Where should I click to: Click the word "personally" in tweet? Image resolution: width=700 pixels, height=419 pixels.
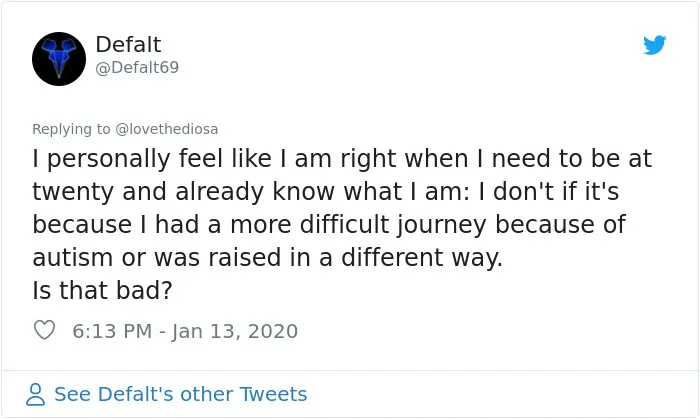[108, 159]
